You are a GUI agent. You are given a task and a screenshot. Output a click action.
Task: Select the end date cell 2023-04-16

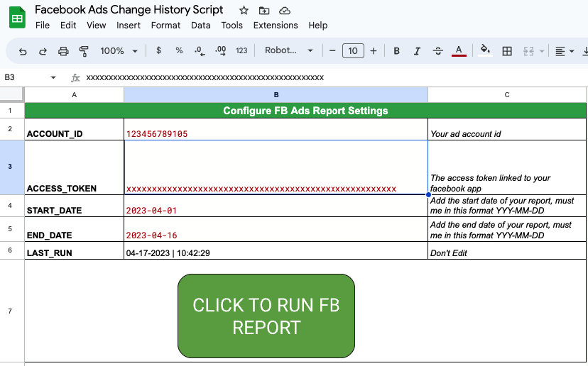click(276, 229)
